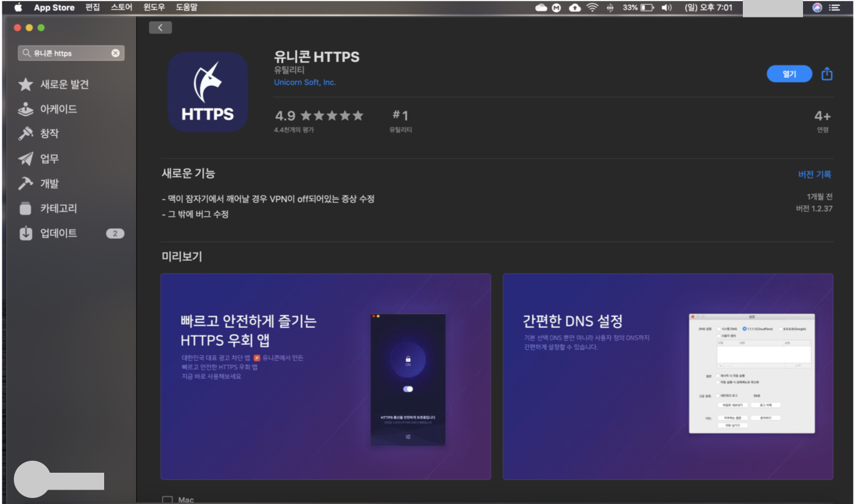Click the Mac device icon below previews
Viewport: 856px width, 504px height.
click(167, 500)
